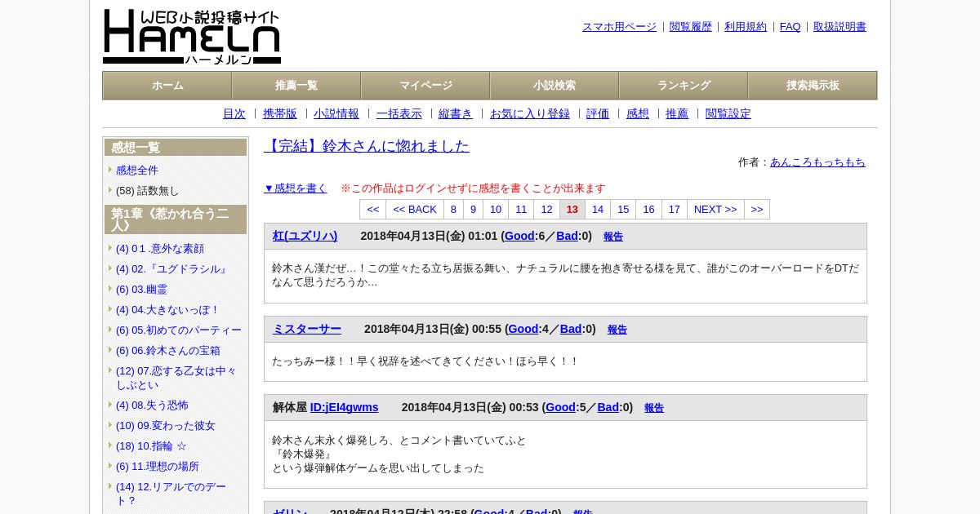Report the 杠(ユズリハ) comment
The image size is (980, 514).
[613, 237]
